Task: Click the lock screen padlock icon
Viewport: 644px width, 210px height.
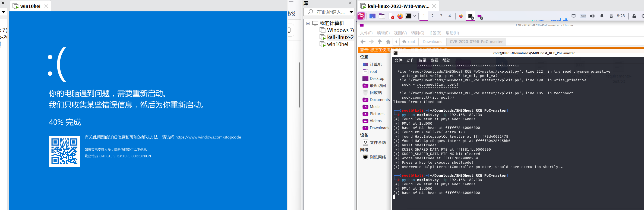Action: click(634, 16)
